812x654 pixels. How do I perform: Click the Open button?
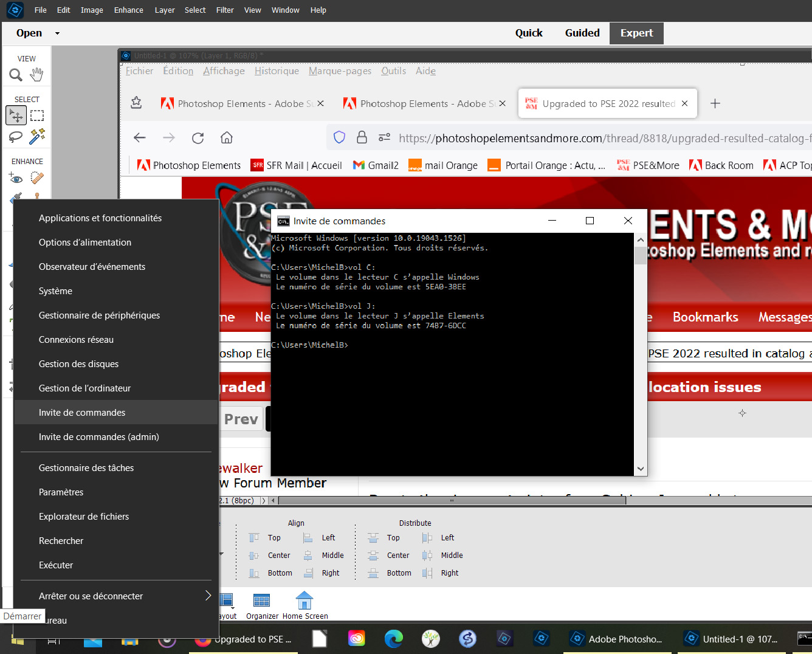click(x=29, y=33)
